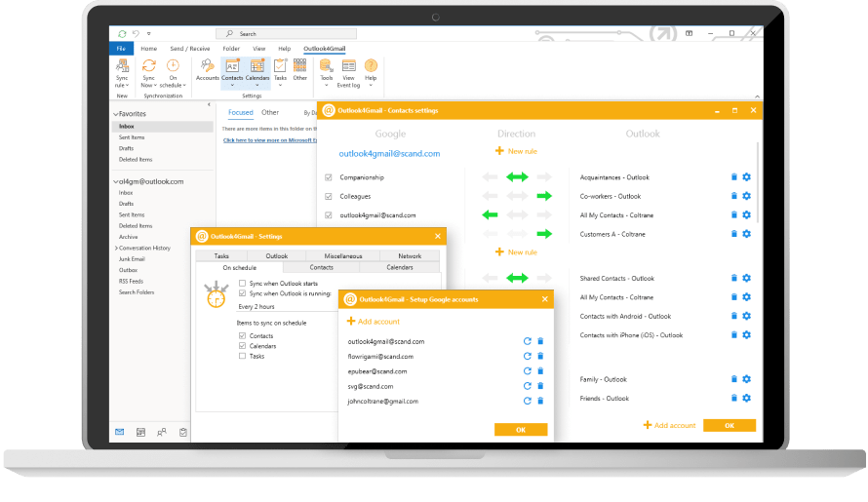Click Add account in Setup Google accounts
868x502 pixels.
pos(374,321)
